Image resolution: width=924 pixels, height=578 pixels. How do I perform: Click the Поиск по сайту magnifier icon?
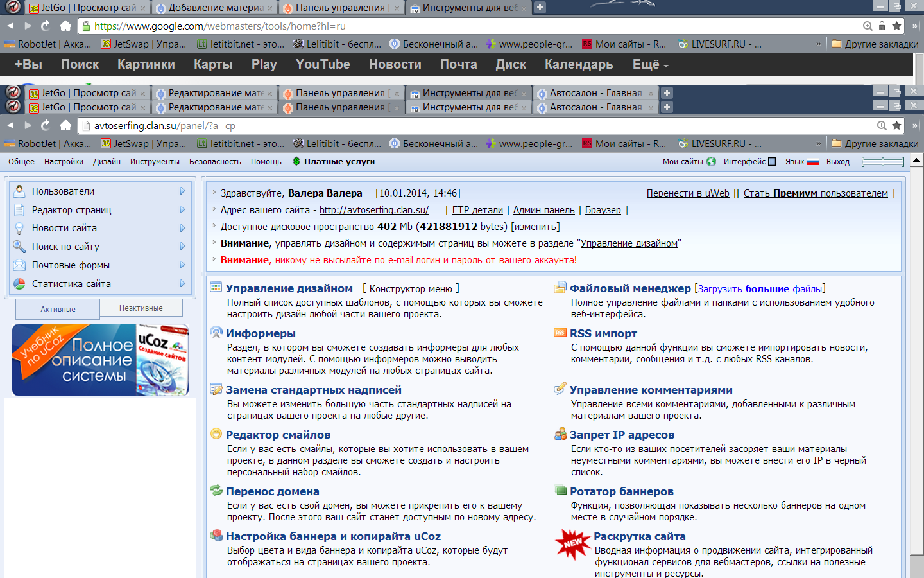[19, 246]
